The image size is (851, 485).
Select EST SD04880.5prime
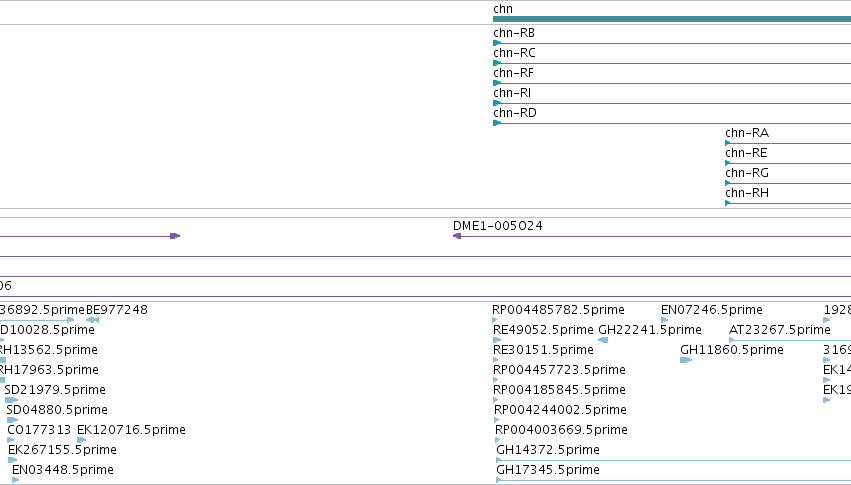pyautogui.click(x=57, y=410)
